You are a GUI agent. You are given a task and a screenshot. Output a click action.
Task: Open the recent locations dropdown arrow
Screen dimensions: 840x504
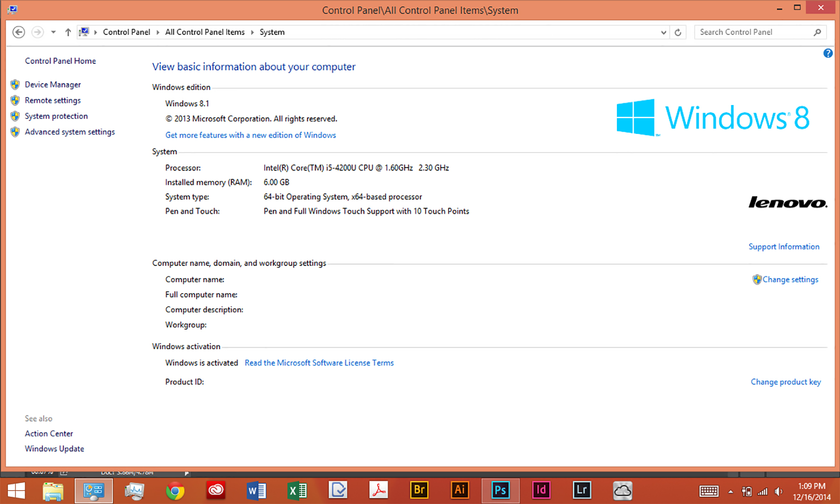pyautogui.click(x=53, y=32)
